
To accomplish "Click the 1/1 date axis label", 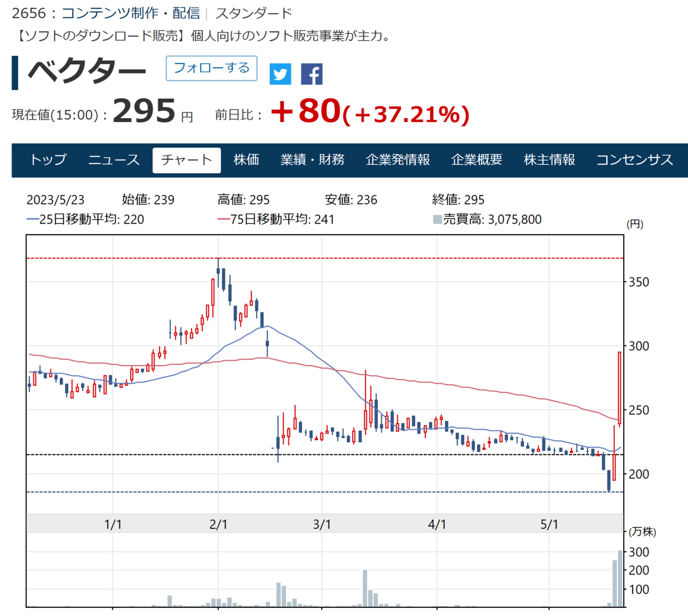I will [x=113, y=524].
